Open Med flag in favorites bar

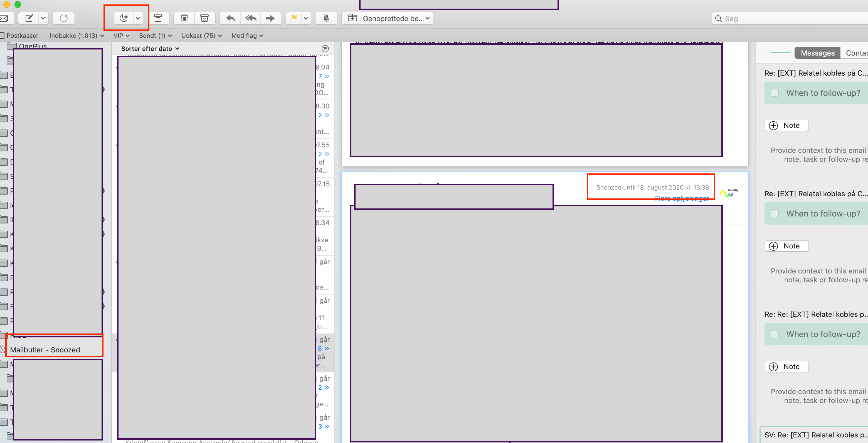point(247,35)
